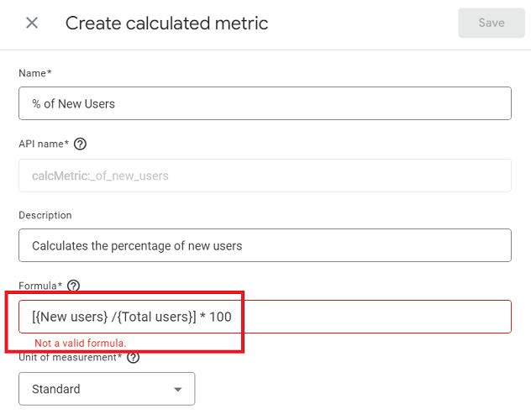Click the 'Create calculated metric' title
This screenshot has width=531, height=420.
(x=166, y=23)
